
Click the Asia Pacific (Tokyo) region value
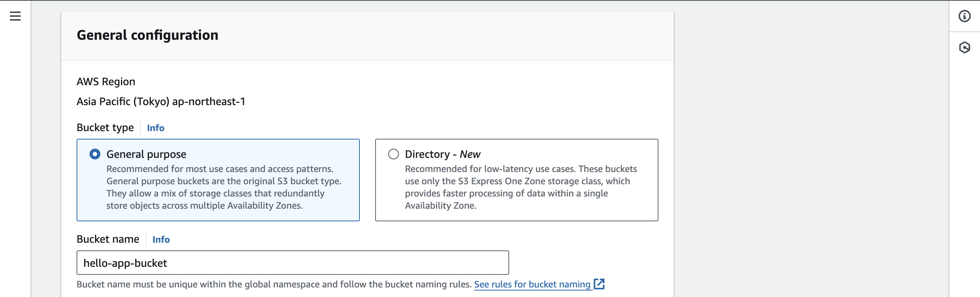point(161,102)
